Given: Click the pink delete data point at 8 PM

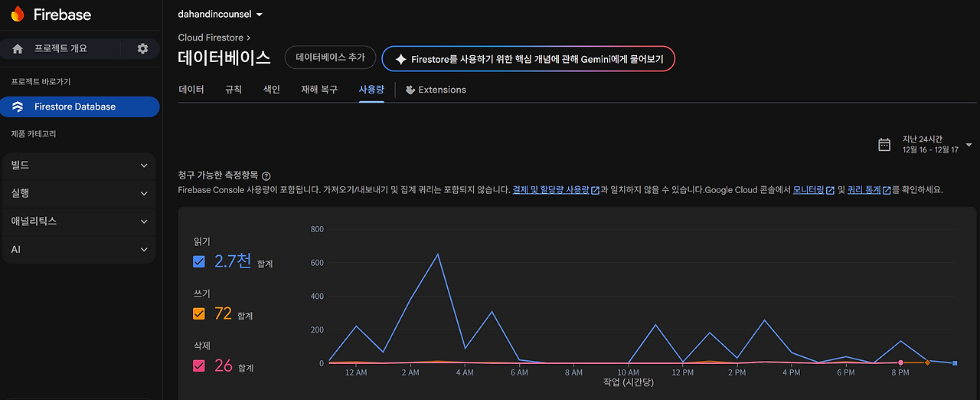Looking at the screenshot, I should tap(900, 362).
